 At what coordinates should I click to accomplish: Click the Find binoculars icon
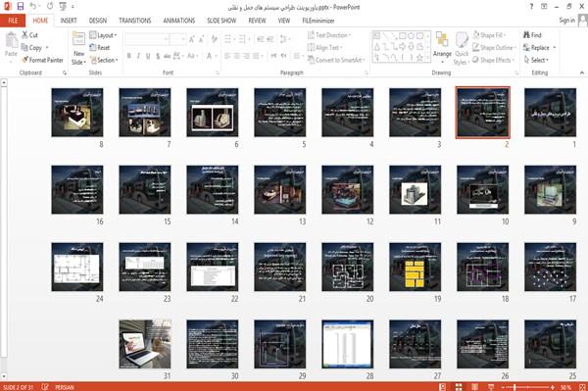(526, 35)
